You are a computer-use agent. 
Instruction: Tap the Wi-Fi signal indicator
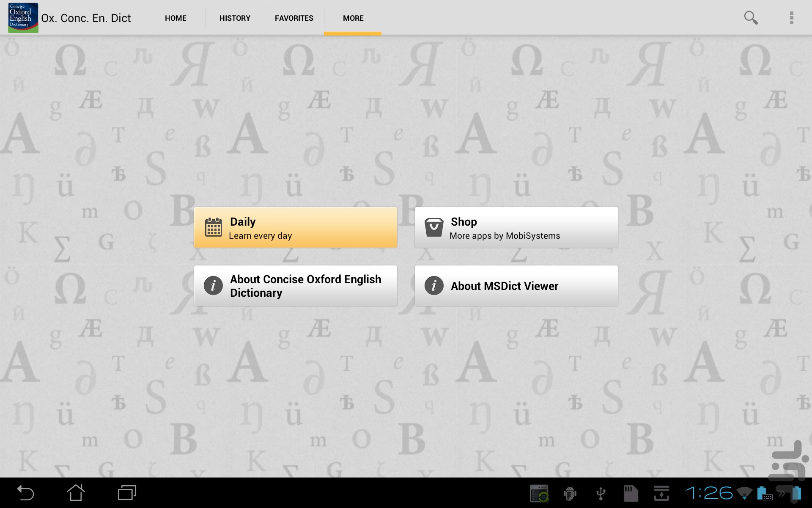point(744,493)
